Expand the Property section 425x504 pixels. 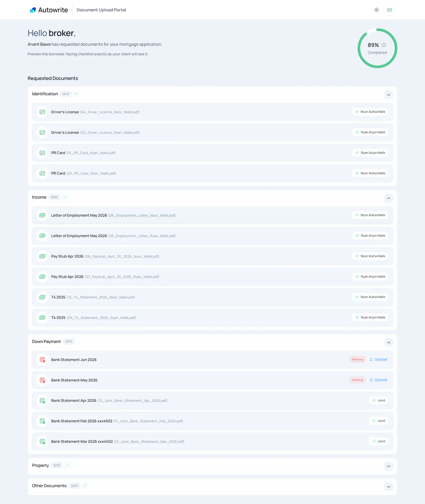[x=389, y=466]
